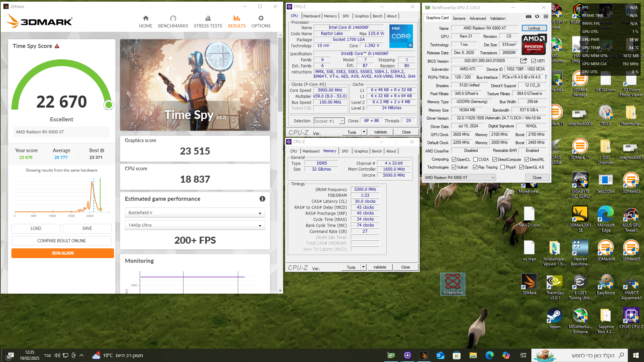
Task: Click the File Explorer icon in the taskbar
Action: (x=473, y=355)
